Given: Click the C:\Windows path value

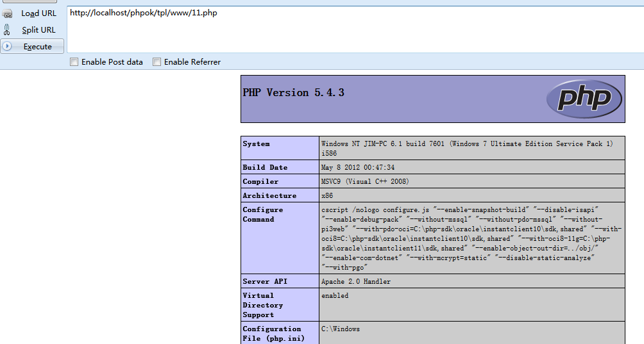Looking at the screenshot, I should 341,329.
